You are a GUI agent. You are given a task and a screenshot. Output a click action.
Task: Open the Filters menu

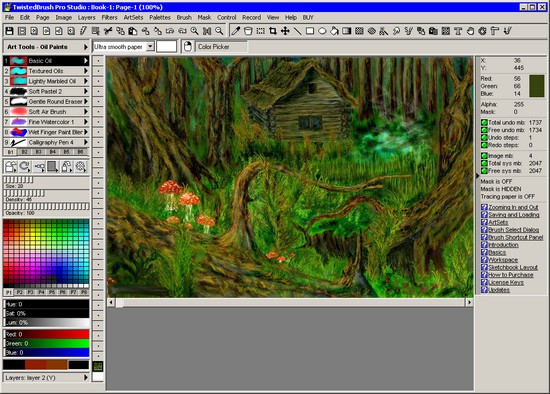pos(109,17)
